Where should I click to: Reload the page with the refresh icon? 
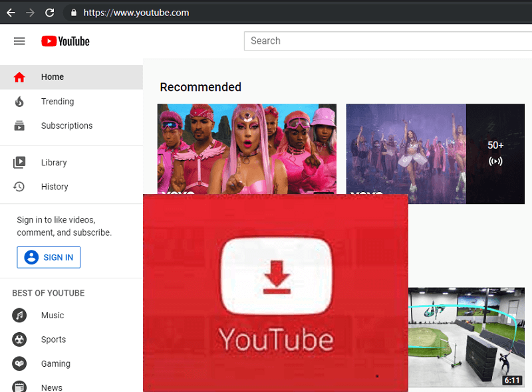pyautogui.click(x=49, y=13)
